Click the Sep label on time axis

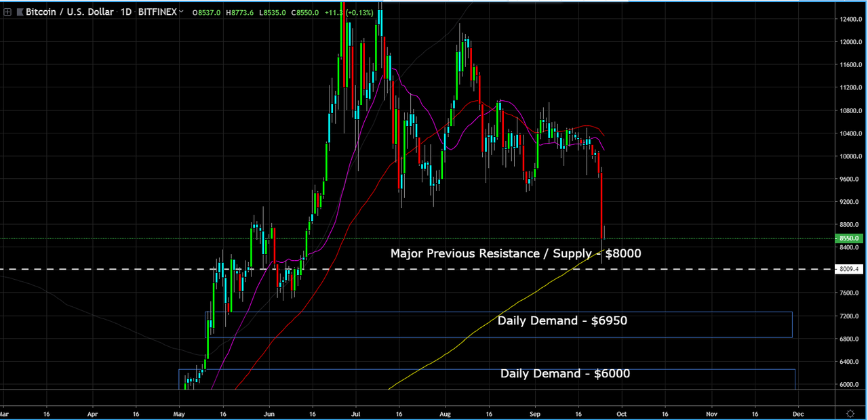click(534, 413)
